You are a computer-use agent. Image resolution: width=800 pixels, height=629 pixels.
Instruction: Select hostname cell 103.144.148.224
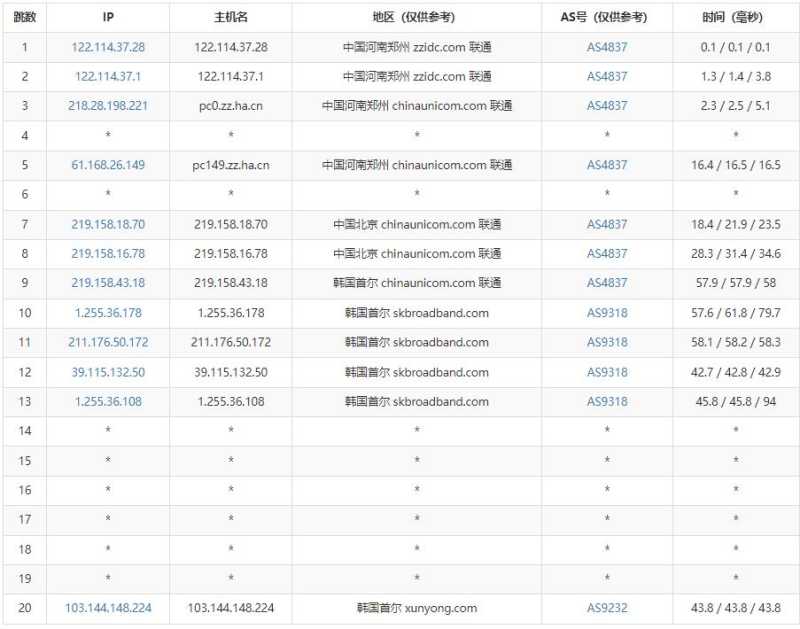[231, 608]
